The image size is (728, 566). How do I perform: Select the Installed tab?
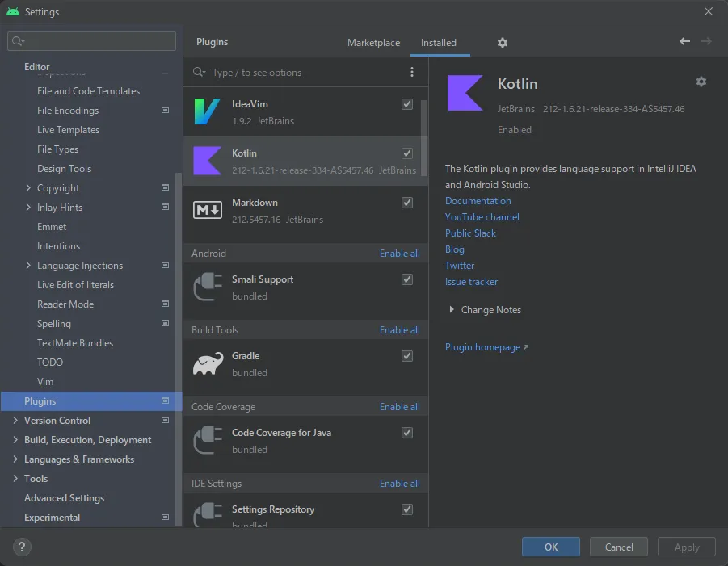(439, 43)
